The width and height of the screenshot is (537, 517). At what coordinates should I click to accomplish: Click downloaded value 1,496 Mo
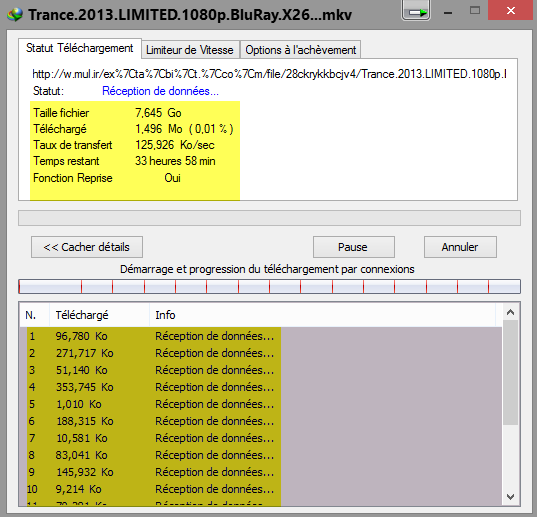click(x=159, y=129)
